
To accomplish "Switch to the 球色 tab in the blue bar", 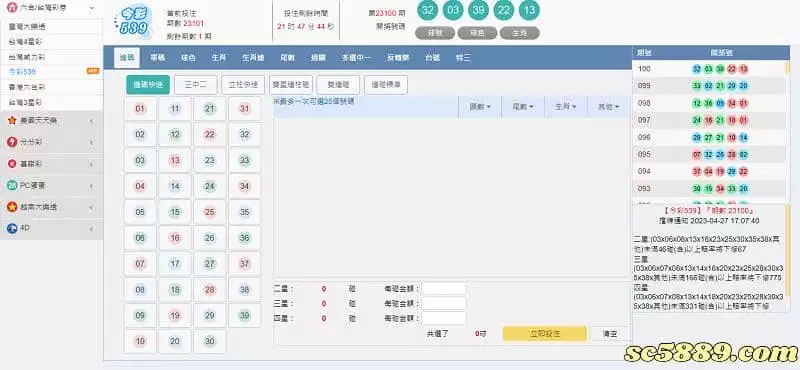I will [x=188, y=58].
